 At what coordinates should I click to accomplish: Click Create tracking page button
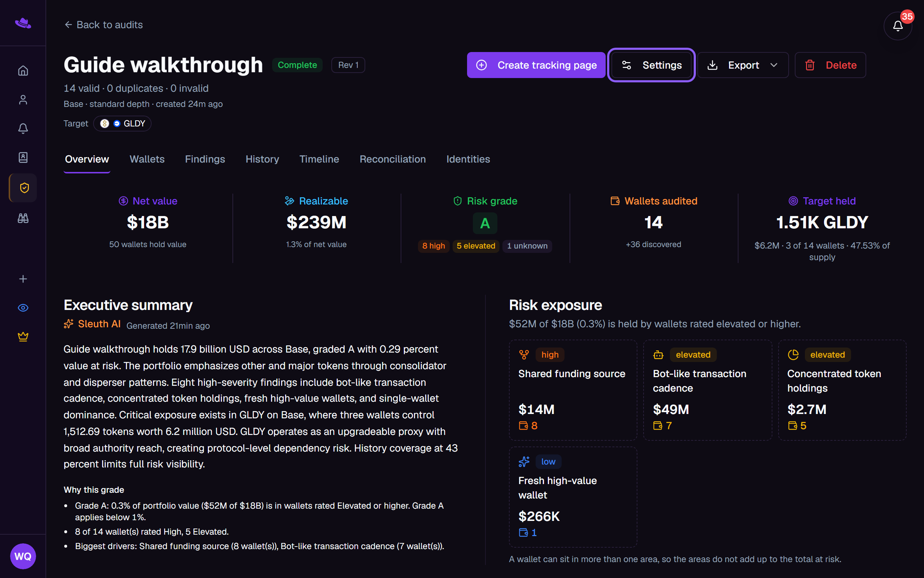(x=536, y=65)
